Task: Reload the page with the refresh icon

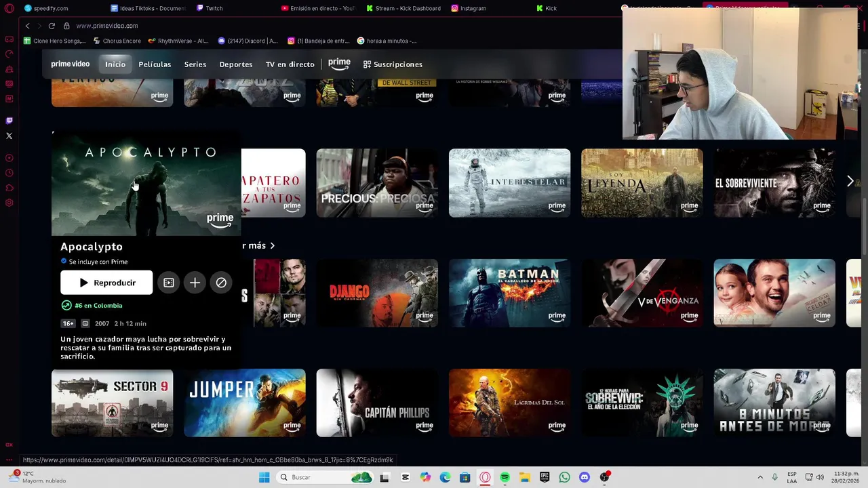Action: pos(52,26)
